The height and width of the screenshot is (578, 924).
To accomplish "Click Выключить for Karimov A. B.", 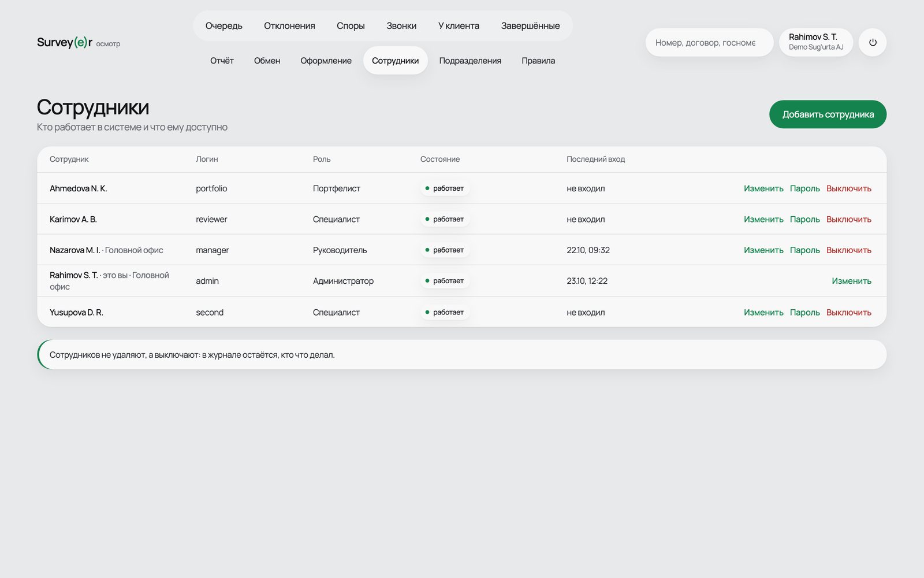I will tap(848, 219).
